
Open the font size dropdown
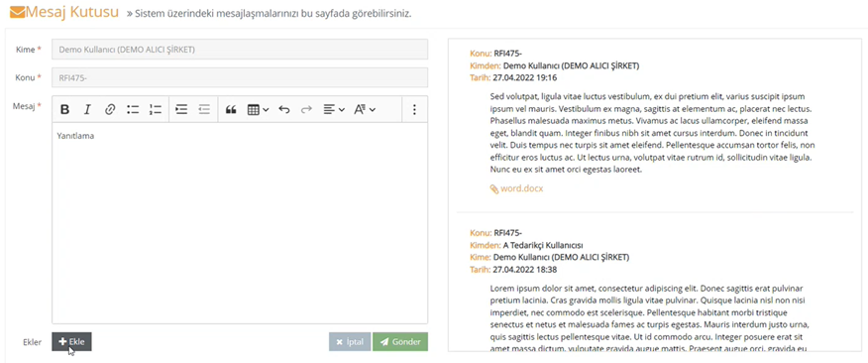click(x=365, y=110)
